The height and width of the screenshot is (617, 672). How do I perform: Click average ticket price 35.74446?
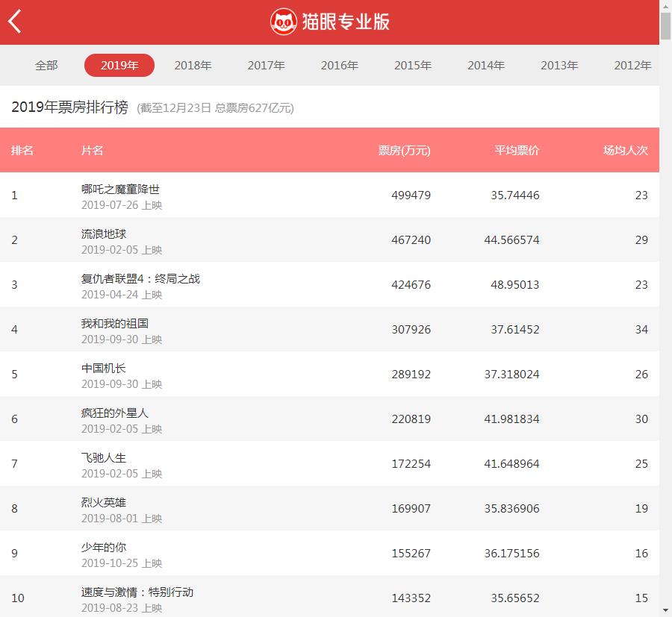tap(515, 195)
